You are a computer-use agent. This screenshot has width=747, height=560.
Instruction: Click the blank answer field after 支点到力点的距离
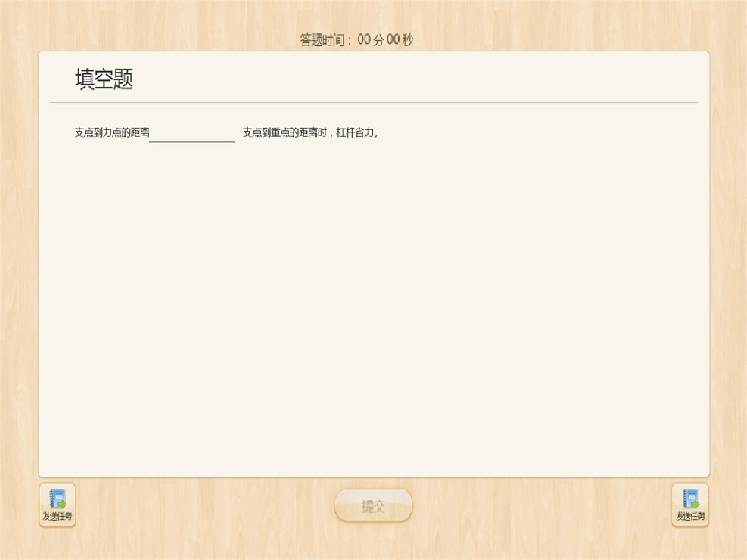click(192, 133)
